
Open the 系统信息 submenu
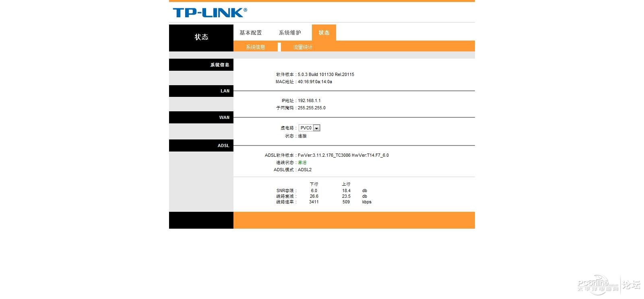tap(256, 47)
